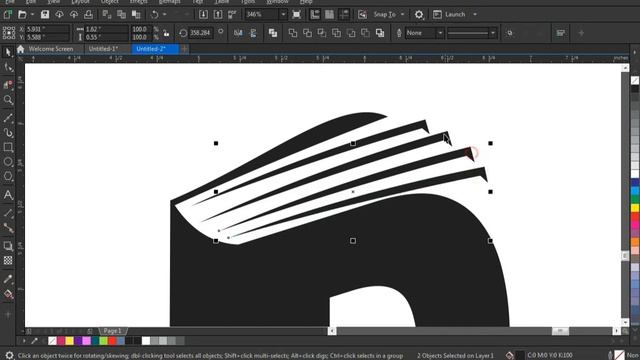
Task: Click the no-color swatch in document palette
Action: tap(52, 340)
